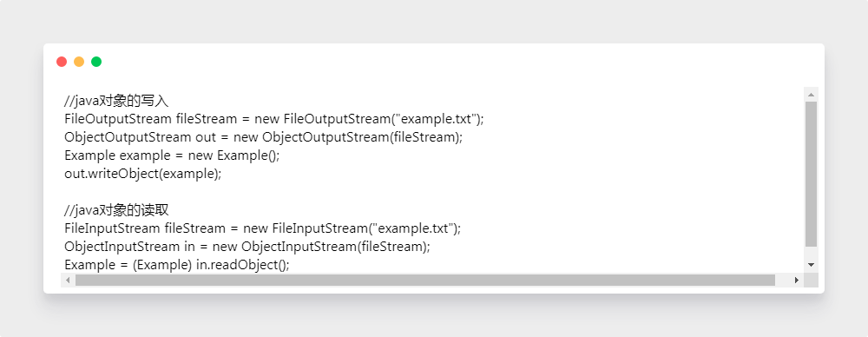868x337 pixels.
Task: Click the red close dot
Action: [x=62, y=62]
